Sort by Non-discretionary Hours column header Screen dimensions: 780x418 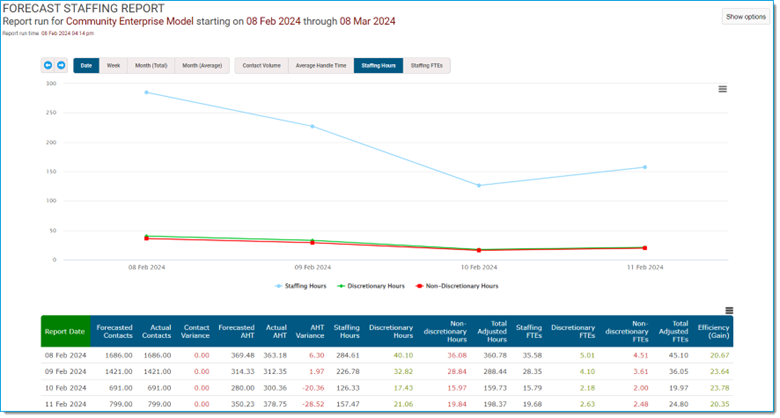[x=445, y=331]
